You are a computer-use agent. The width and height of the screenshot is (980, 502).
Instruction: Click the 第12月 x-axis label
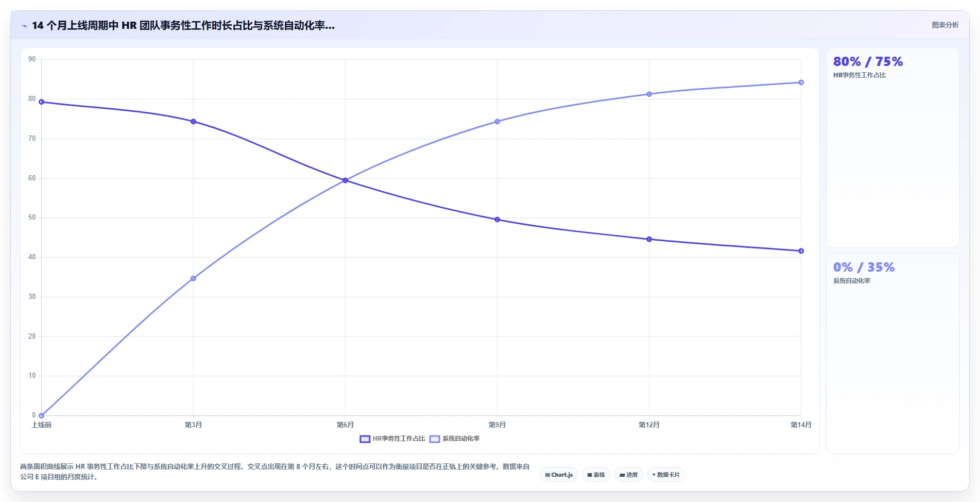[x=649, y=425]
